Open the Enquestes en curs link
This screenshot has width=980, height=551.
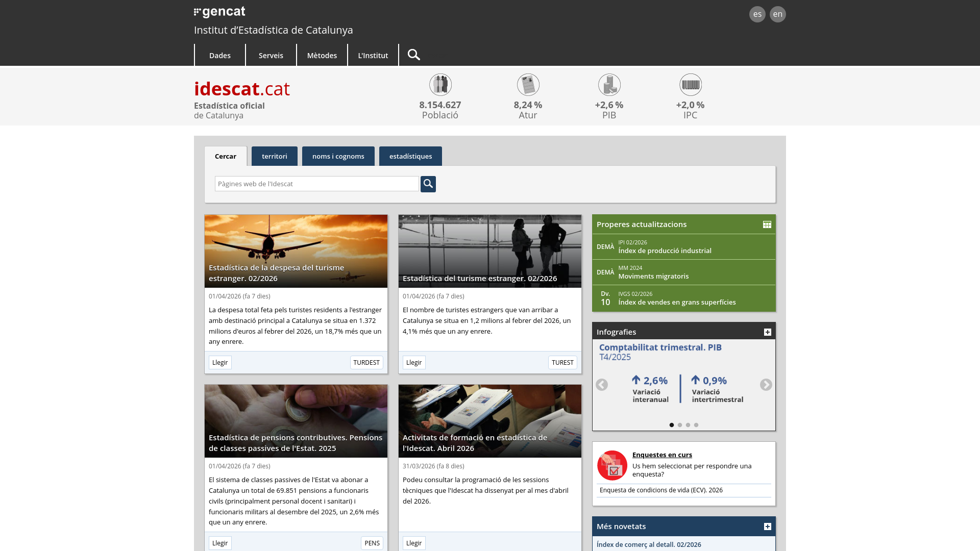tap(662, 455)
